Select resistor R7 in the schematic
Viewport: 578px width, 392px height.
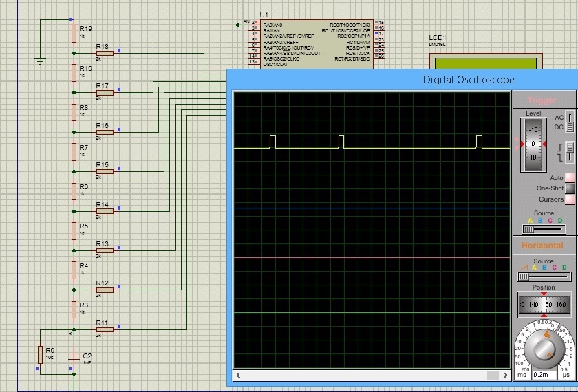(x=74, y=152)
